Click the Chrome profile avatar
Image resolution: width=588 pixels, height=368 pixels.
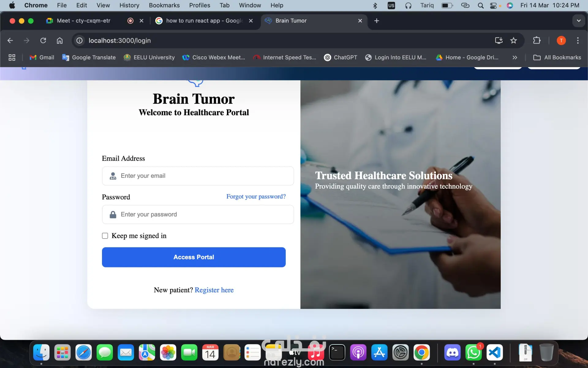[x=561, y=40]
